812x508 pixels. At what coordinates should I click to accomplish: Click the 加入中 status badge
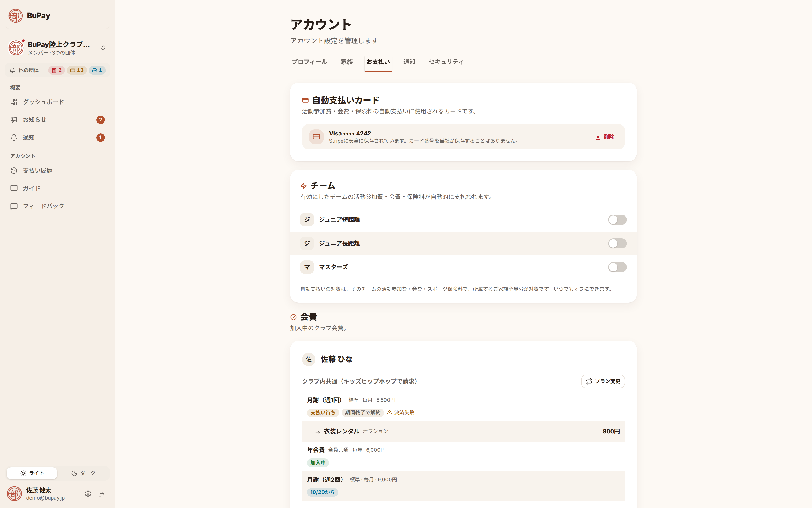(x=318, y=463)
